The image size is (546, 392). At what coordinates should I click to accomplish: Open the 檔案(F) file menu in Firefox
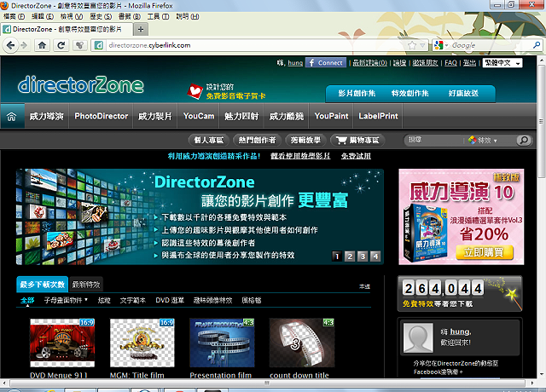coord(14,16)
